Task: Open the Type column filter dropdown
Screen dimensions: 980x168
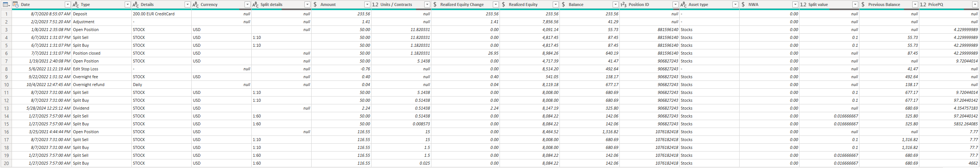Action: (127, 4)
